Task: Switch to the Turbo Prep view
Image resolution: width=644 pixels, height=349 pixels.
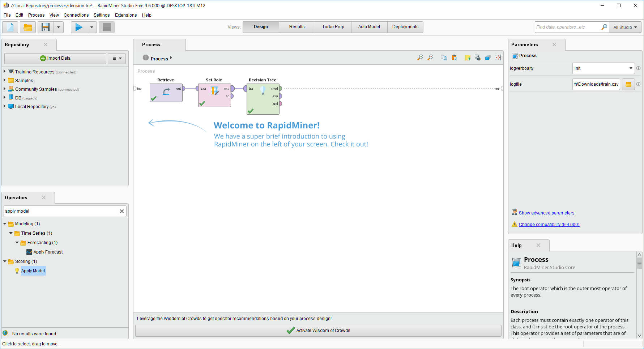Action: tap(333, 27)
